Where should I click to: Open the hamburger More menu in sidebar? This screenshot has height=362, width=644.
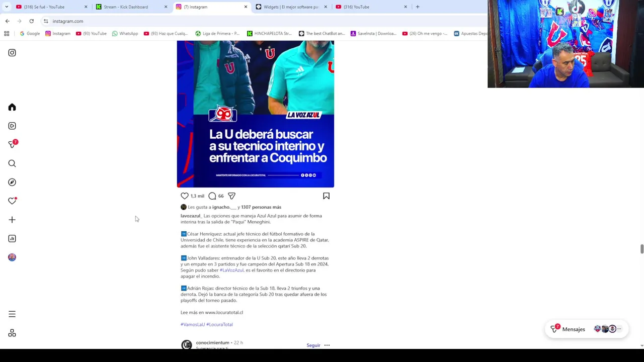point(12,314)
